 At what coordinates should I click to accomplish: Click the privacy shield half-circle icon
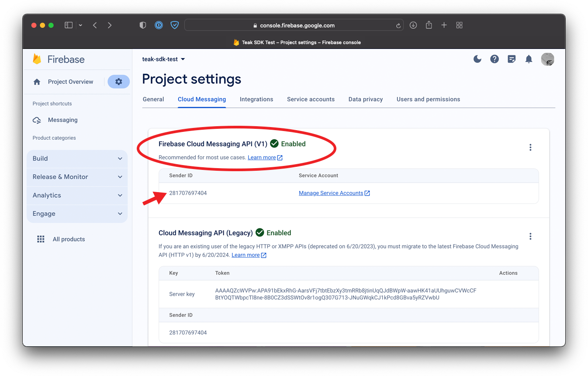[x=142, y=25]
